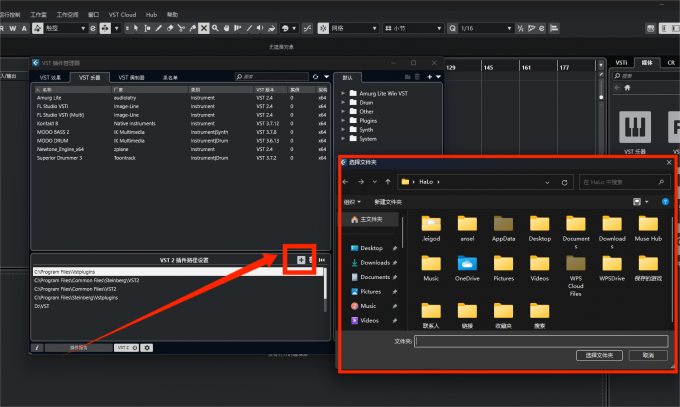Rescan plugins with the refresh icon

pos(315,77)
